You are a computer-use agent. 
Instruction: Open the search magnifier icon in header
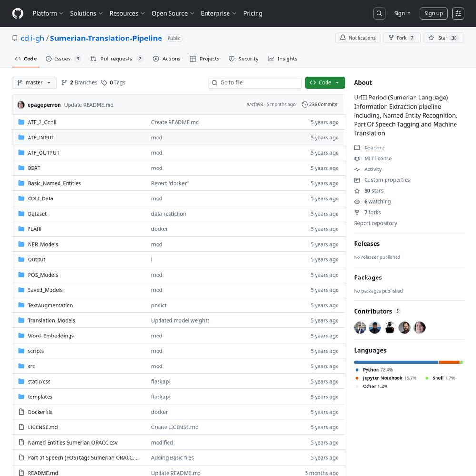pyautogui.click(x=379, y=13)
